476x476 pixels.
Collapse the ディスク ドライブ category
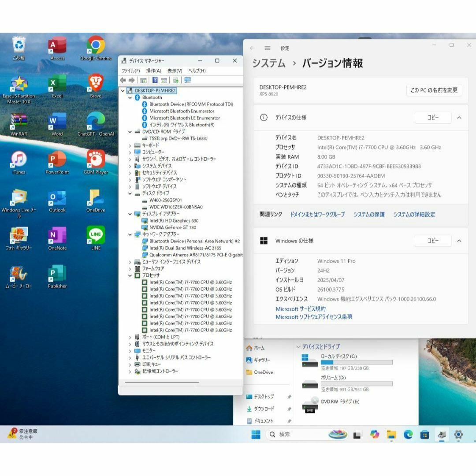click(x=130, y=193)
